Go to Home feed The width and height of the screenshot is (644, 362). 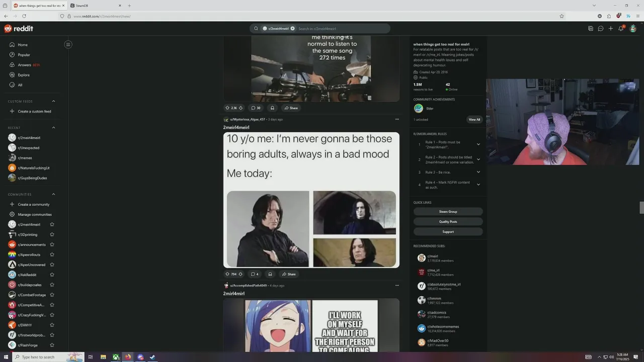tap(23, 45)
